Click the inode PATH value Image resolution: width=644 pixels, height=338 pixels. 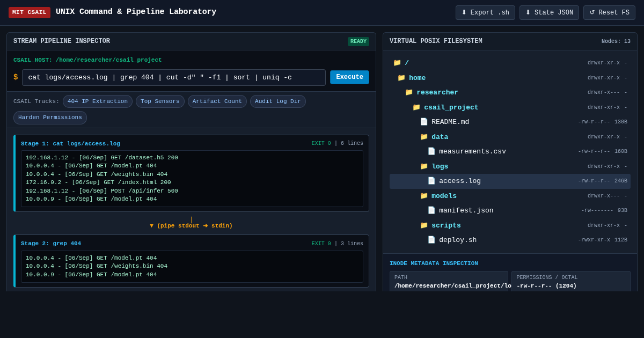pyautogui.click(x=452, y=286)
